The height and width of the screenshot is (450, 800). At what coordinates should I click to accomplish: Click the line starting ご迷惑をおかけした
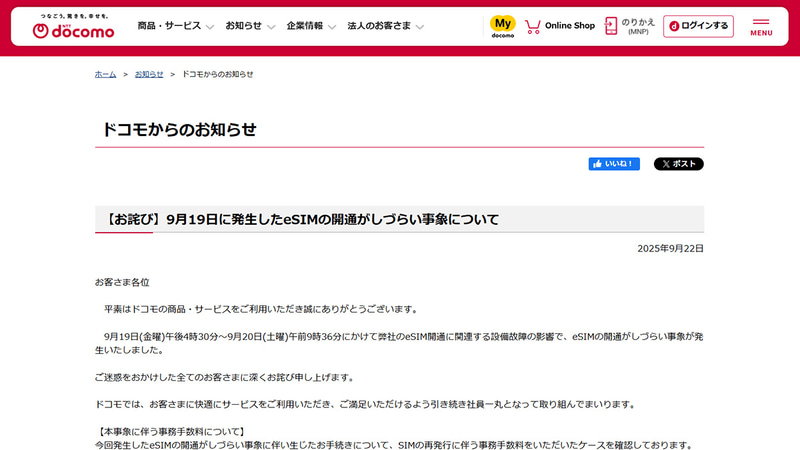click(226, 378)
